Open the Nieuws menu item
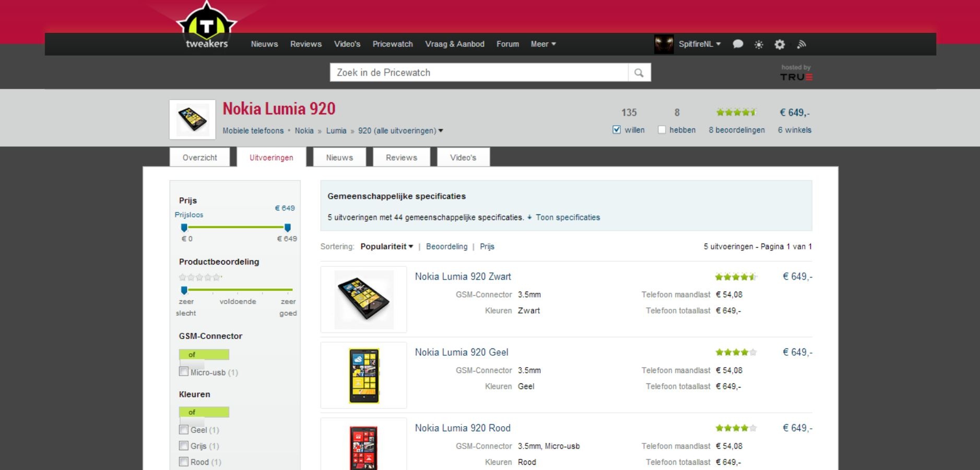The image size is (980, 470). tap(264, 44)
